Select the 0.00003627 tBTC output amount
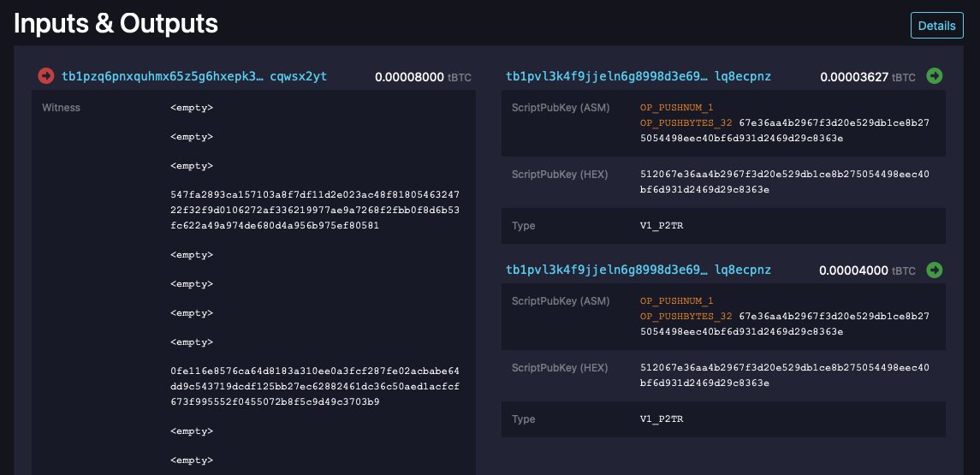This screenshot has width=980, height=475. pyautogui.click(x=868, y=77)
